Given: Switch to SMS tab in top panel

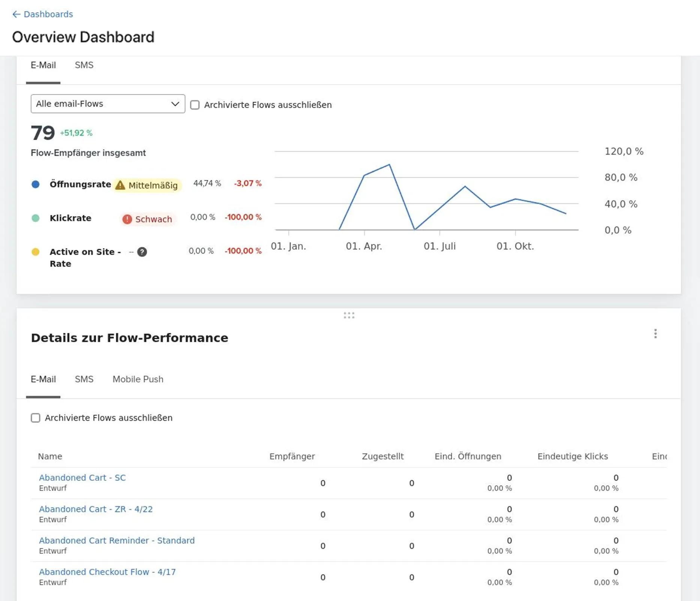Looking at the screenshot, I should [x=84, y=65].
